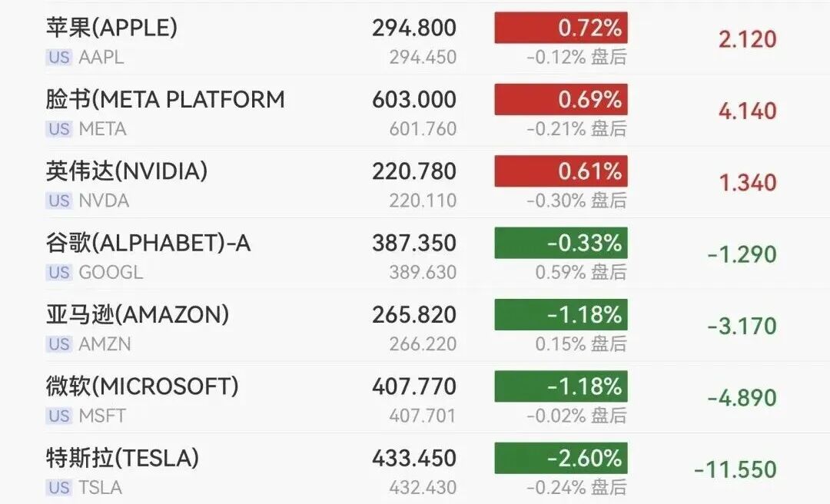Open the 脸书(META PLATFORM stock name
The width and height of the screenshot is (830, 504).
[165, 100]
